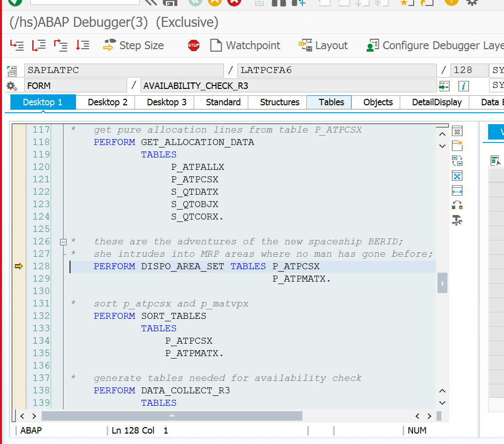This screenshot has width=504, height=444.
Task: Click the red STOP breakpoint icon
Action: point(194,45)
